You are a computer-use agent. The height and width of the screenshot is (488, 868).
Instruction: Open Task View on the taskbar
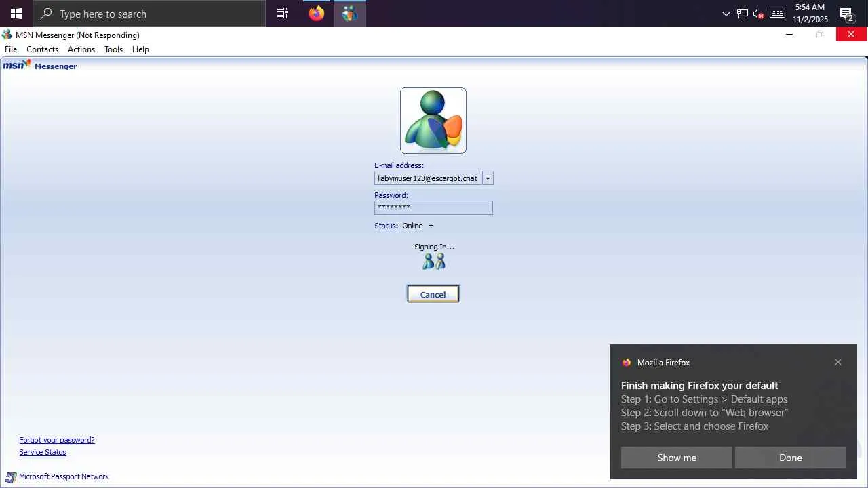tap(282, 14)
